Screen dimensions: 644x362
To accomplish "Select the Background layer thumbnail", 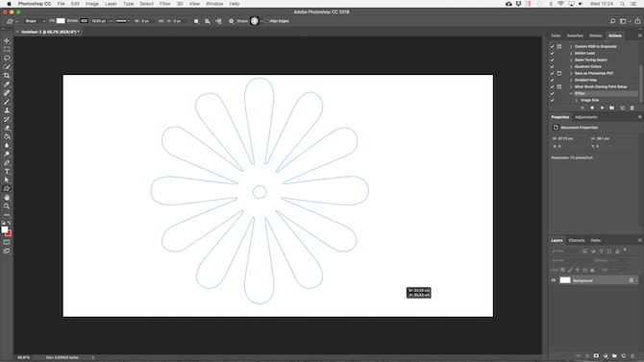I will click(x=565, y=280).
